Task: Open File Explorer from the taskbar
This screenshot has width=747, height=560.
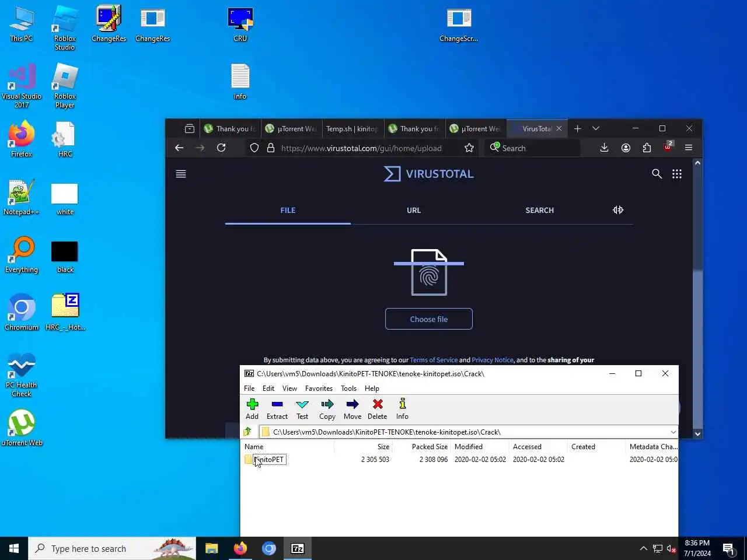Action: point(211,548)
